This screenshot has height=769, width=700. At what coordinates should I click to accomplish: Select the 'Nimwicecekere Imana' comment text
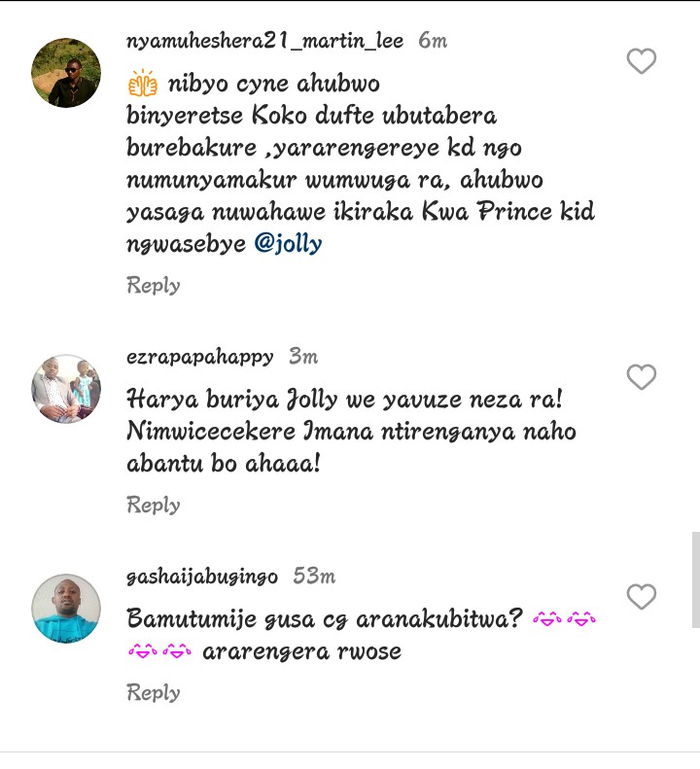click(x=351, y=432)
